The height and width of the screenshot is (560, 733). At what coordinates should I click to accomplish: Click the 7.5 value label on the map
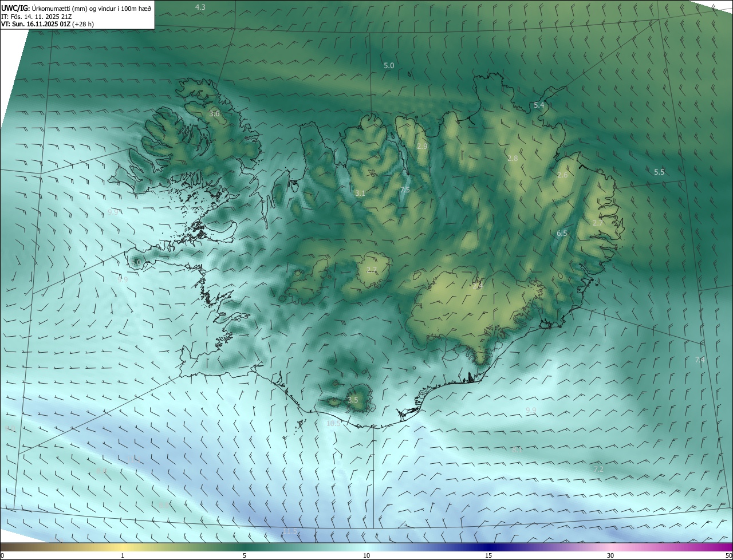coord(405,190)
